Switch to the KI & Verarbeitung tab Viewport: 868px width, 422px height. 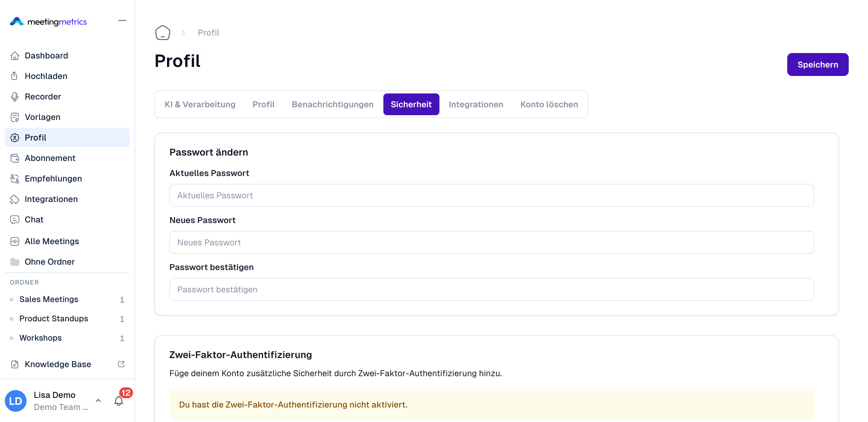tap(200, 105)
